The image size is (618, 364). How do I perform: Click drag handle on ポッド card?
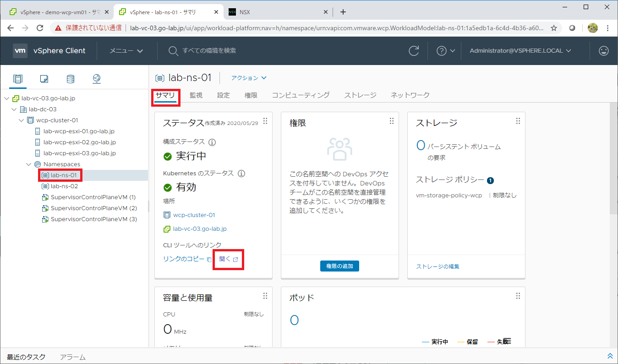518,296
